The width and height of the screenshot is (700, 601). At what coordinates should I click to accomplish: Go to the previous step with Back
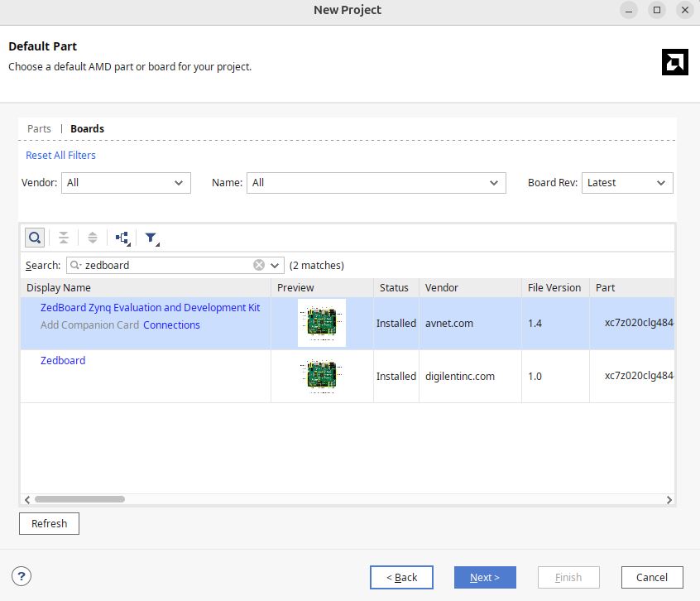click(x=401, y=577)
